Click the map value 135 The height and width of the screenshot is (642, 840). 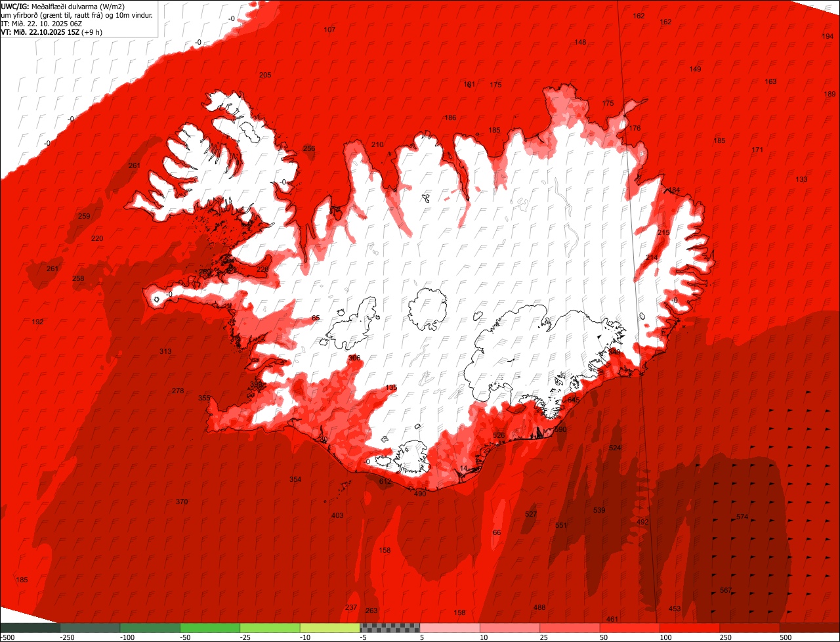[x=391, y=389]
